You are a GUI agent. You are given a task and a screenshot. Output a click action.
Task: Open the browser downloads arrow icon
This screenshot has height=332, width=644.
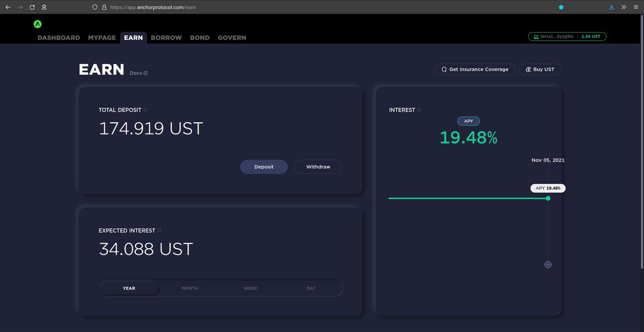coord(612,8)
